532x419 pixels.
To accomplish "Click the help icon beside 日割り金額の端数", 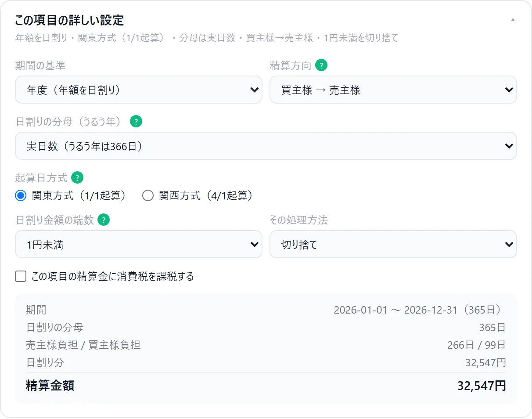I will pyautogui.click(x=104, y=220).
